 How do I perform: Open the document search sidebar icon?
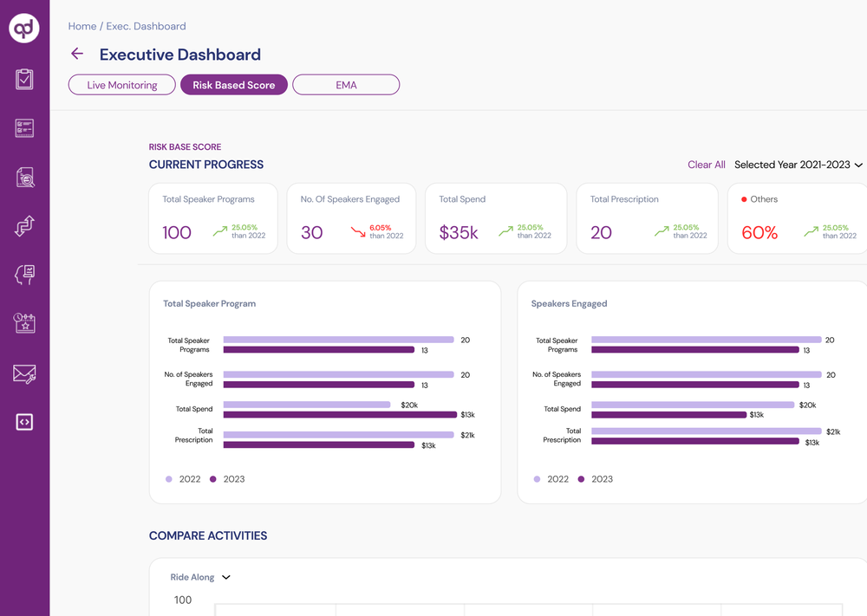25,178
